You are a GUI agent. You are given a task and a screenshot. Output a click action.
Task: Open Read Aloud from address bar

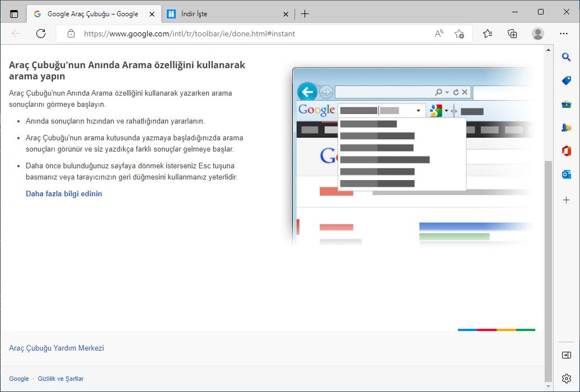pos(439,34)
